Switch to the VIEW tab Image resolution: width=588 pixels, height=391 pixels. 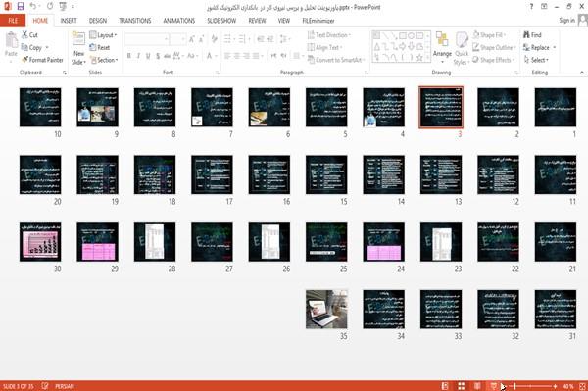coord(284,21)
